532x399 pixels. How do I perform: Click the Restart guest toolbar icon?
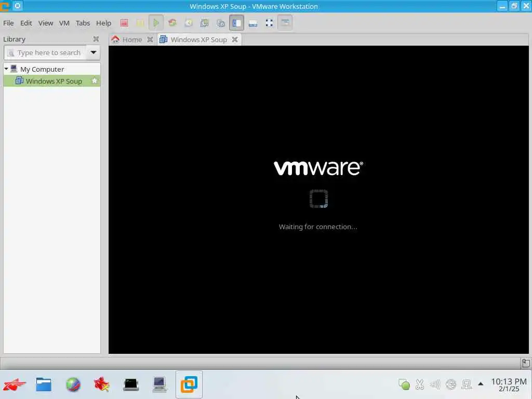172,23
